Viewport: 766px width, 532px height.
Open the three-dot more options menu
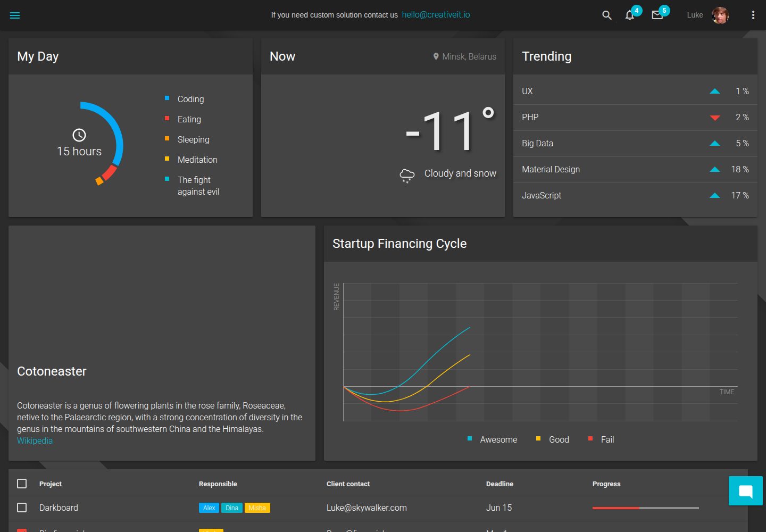(753, 15)
